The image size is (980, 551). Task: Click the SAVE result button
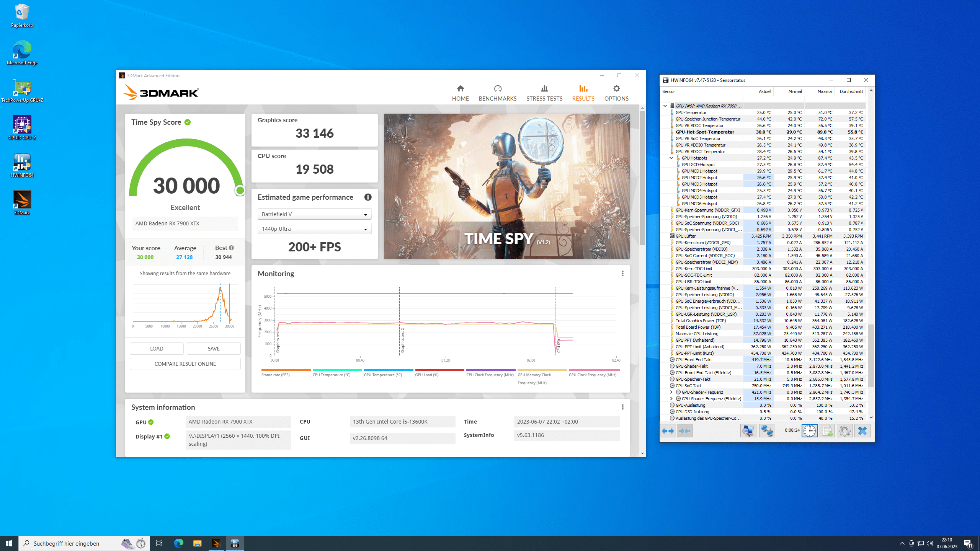(x=214, y=349)
